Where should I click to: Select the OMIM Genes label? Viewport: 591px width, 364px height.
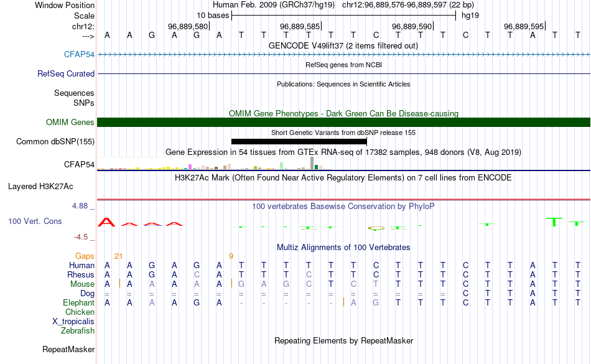[70, 122]
